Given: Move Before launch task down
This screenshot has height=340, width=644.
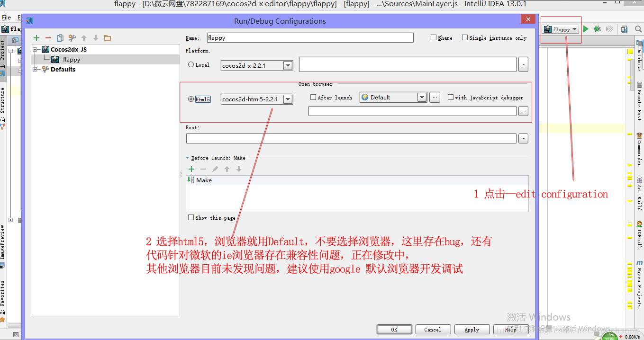Looking at the screenshot, I should pos(239,169).
